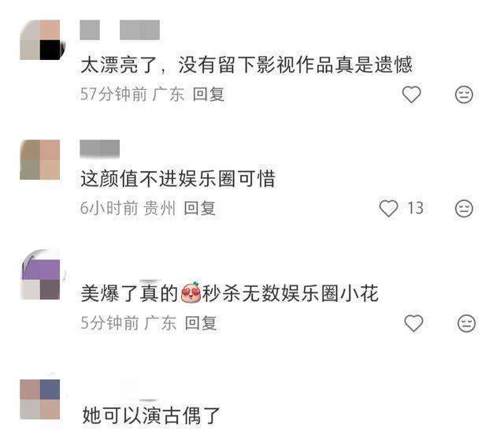Tap the like count 13

pos(415,208)
